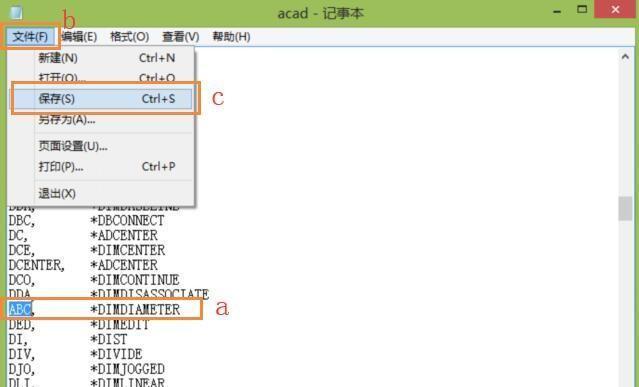The height and width of the screenshot is (387, 639).
Task: Click the highlighted ABC text
Action: pyautogui.click(x=20, y=309)
